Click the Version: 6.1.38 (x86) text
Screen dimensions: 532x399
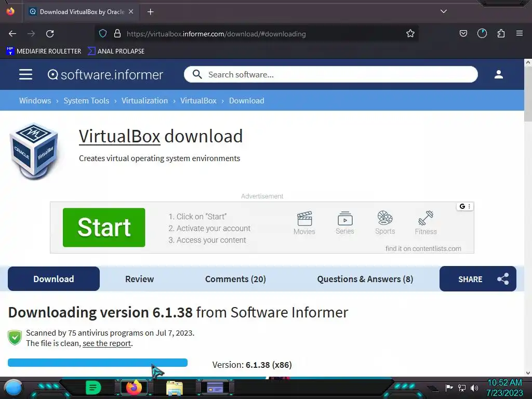tap(252, 365)
